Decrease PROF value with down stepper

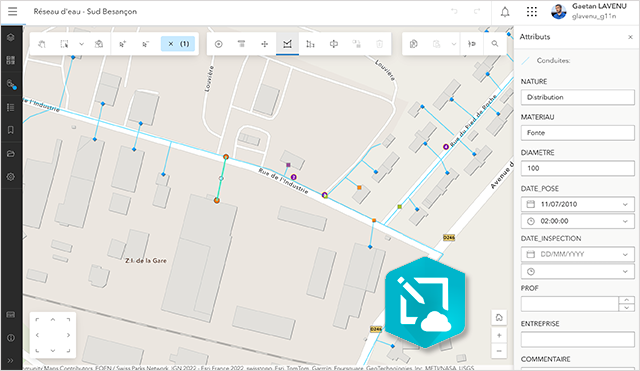[x=627, y=308]
